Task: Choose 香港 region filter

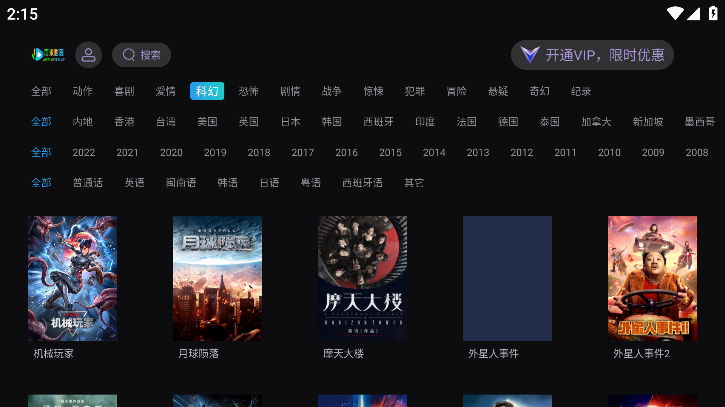Action: pyautogui.click(x=124, y=122)
